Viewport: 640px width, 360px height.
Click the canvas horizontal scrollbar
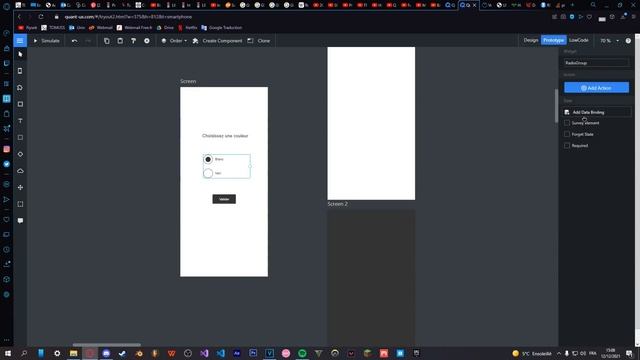coord(107,345)
